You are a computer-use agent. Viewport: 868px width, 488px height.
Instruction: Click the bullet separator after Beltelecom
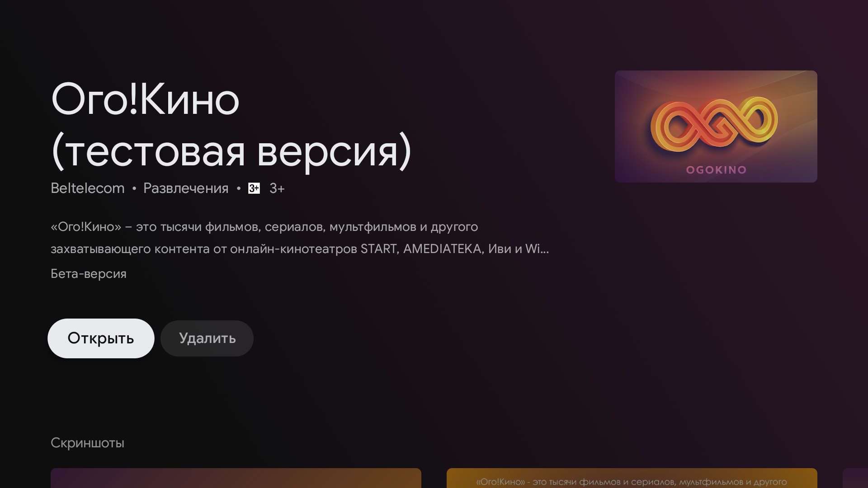[134, 188]
